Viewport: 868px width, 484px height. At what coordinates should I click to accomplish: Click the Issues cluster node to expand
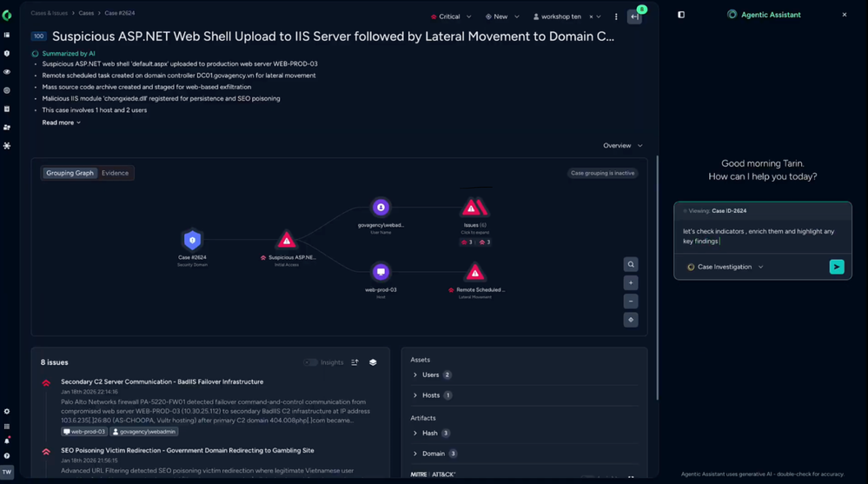474,208
